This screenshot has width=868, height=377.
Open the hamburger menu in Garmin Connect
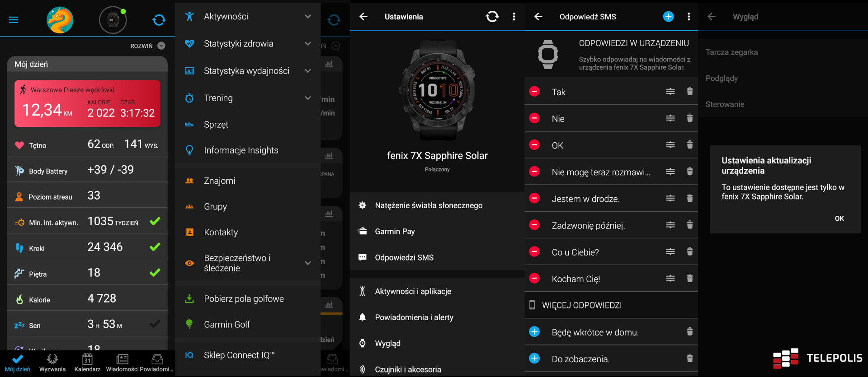click(x=14, y=20)
